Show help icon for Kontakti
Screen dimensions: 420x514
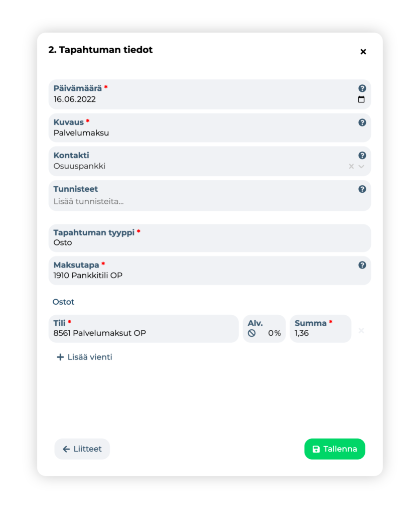pos(362,156)
